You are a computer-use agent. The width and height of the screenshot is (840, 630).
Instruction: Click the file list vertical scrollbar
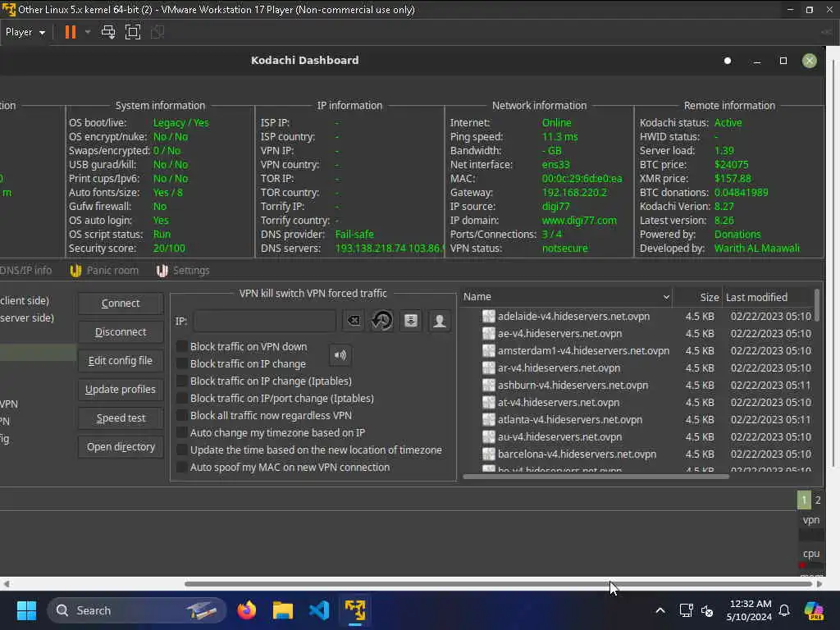point(817,305)
